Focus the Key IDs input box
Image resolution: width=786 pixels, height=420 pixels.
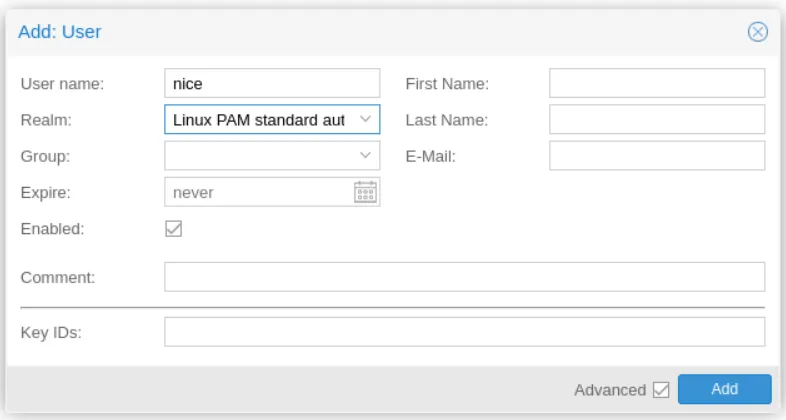(464, 332)
